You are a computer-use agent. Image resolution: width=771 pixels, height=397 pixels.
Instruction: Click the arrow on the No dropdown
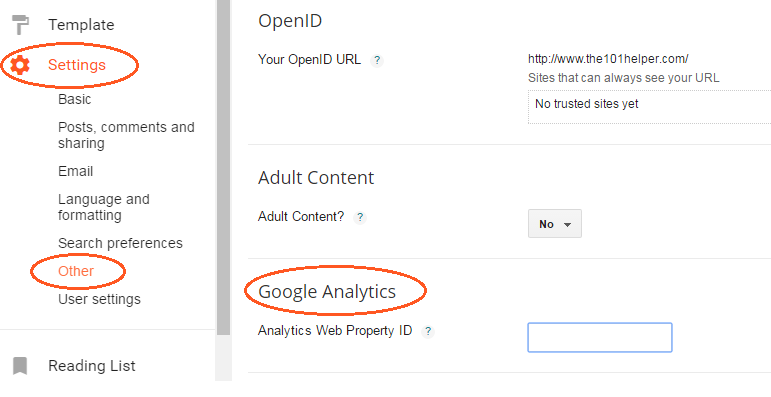click(567, 225)
